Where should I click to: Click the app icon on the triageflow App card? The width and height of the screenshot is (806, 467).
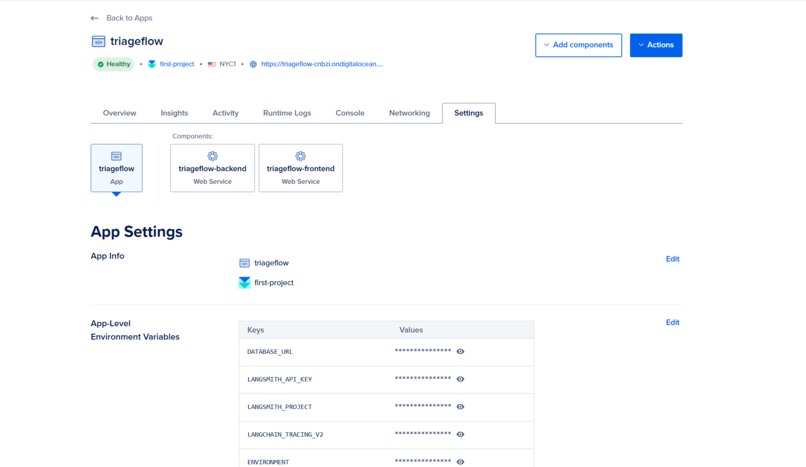116,156
